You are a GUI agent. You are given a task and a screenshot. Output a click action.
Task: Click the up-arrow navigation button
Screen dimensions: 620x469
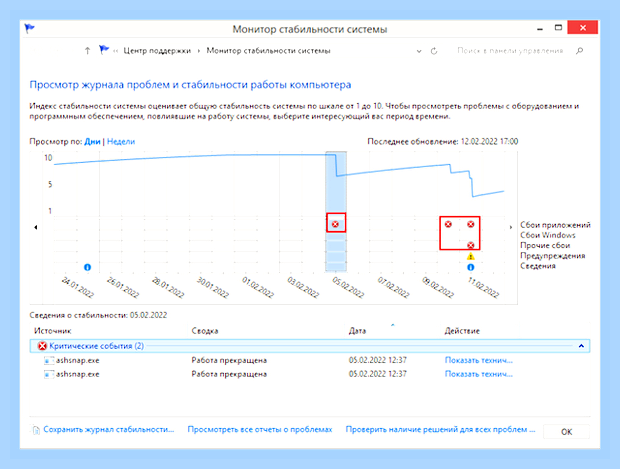tap(87, 51)
